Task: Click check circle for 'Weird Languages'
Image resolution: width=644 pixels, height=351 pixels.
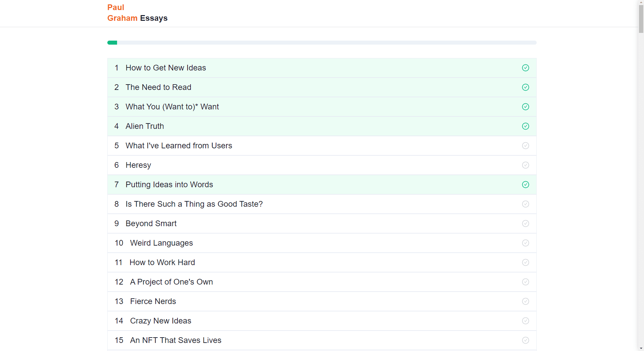Action: pyautogui.click(x=526, y=243)
